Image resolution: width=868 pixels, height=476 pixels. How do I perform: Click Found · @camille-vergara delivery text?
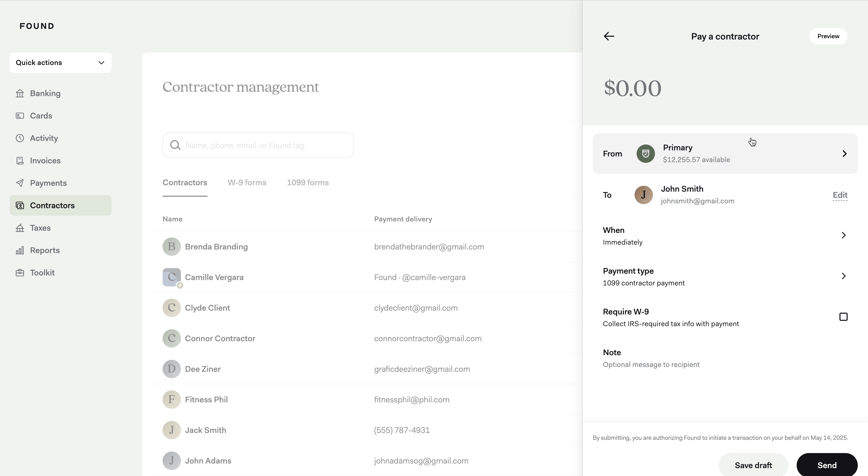click(x=420, y=277)
